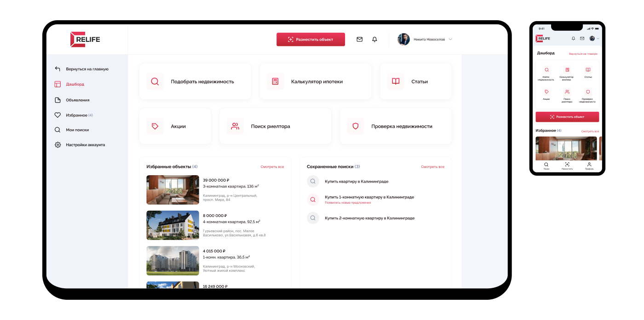644x320 pixels.
Task: Go to Объявления in the sidebar
Action: coord(77,100)
